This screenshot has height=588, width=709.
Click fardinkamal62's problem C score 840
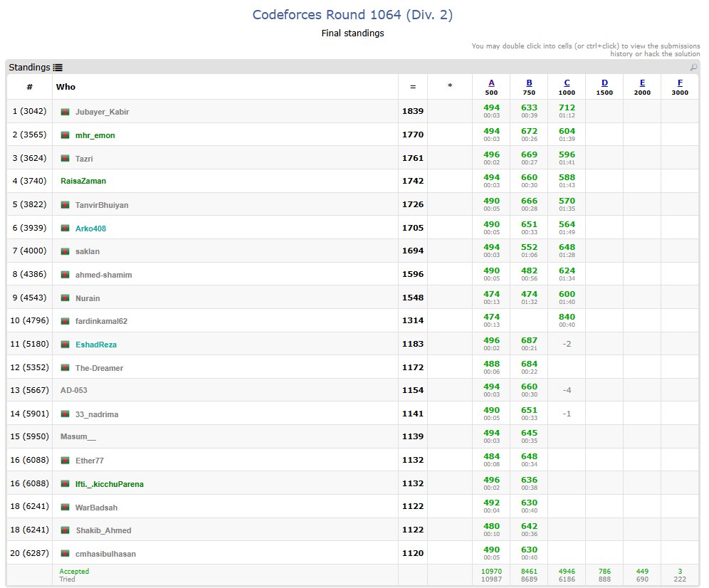(x=567, y=317)
